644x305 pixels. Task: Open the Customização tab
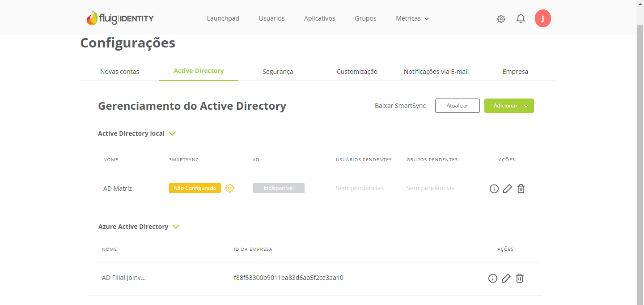357,72
